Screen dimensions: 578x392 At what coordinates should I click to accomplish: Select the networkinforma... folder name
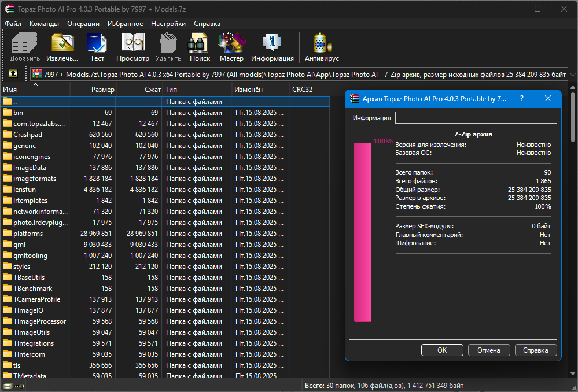tap(41, 212)
